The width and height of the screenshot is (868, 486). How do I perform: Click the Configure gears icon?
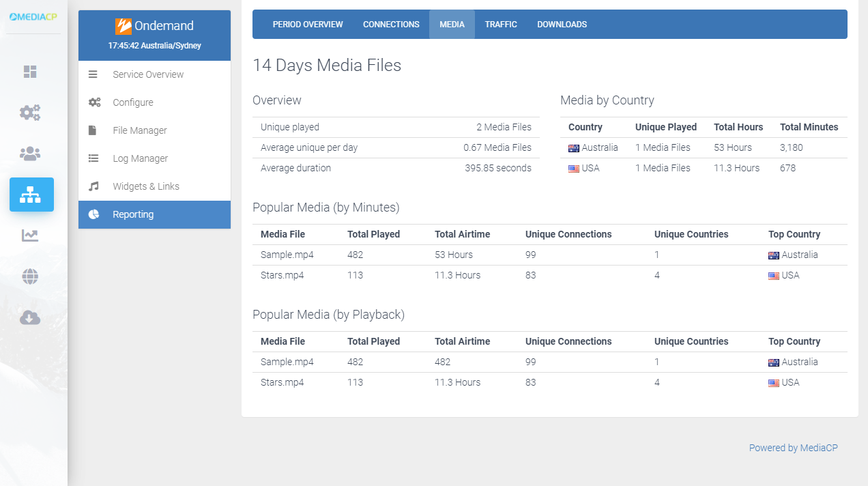tap(94, 102)
